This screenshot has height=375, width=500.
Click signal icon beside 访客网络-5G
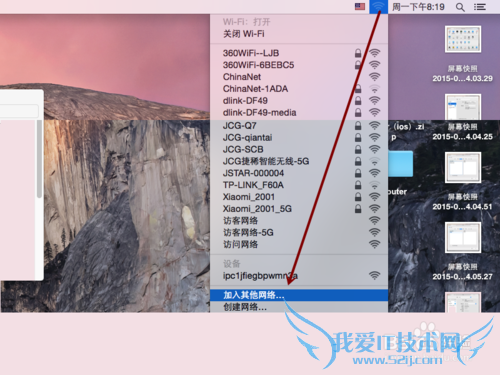375,232
